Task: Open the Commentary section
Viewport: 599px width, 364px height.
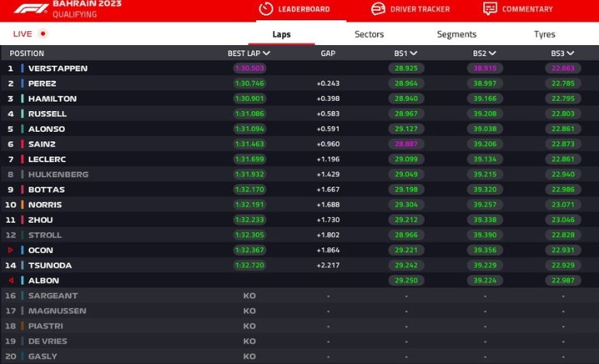Action: click(518, 9)
